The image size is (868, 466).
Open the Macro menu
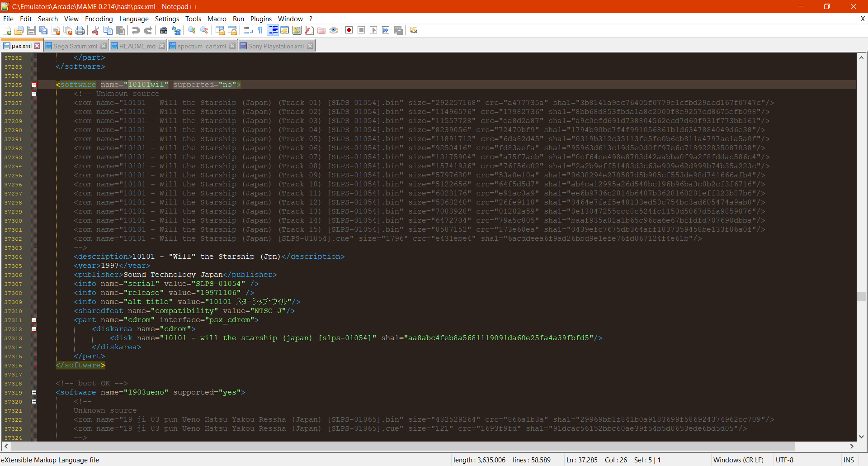click(217, 19)
